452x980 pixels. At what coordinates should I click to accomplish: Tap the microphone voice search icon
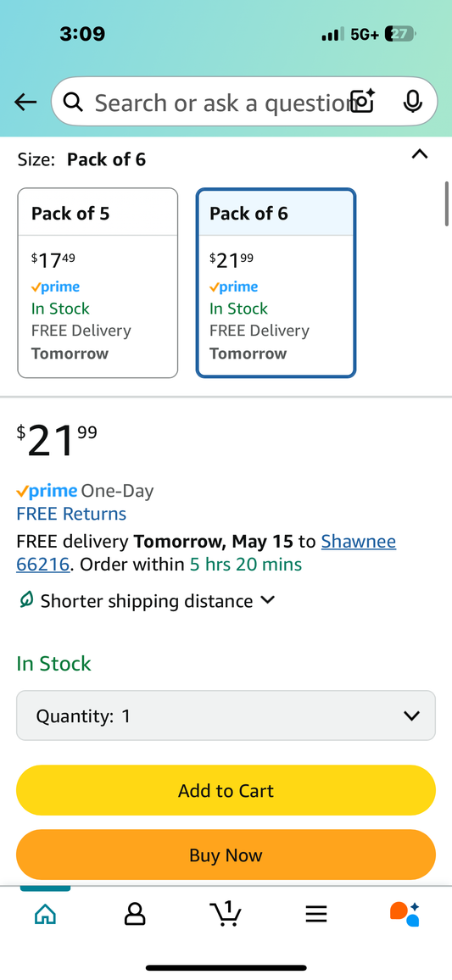[412, 101]
